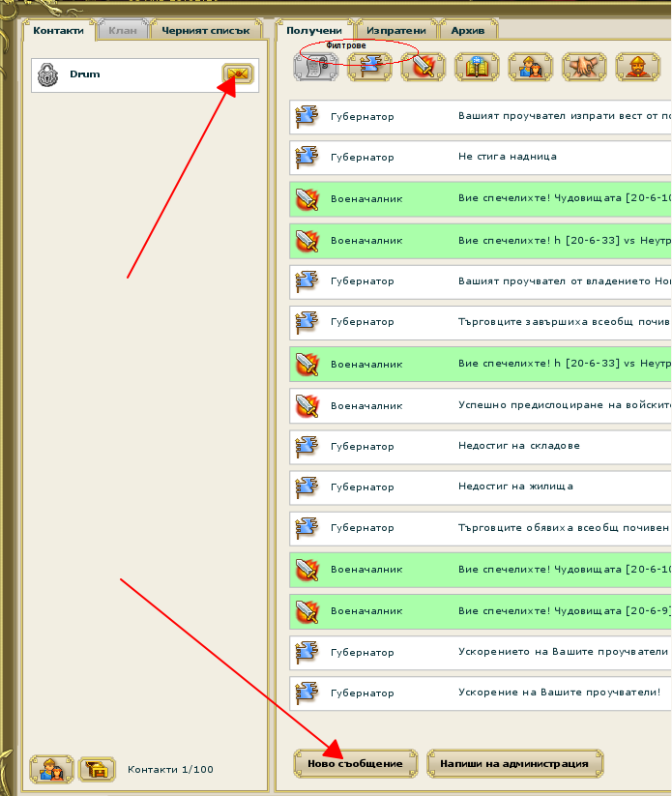
Task: Click the Напиши на администрация button
Action: [514, 763]
